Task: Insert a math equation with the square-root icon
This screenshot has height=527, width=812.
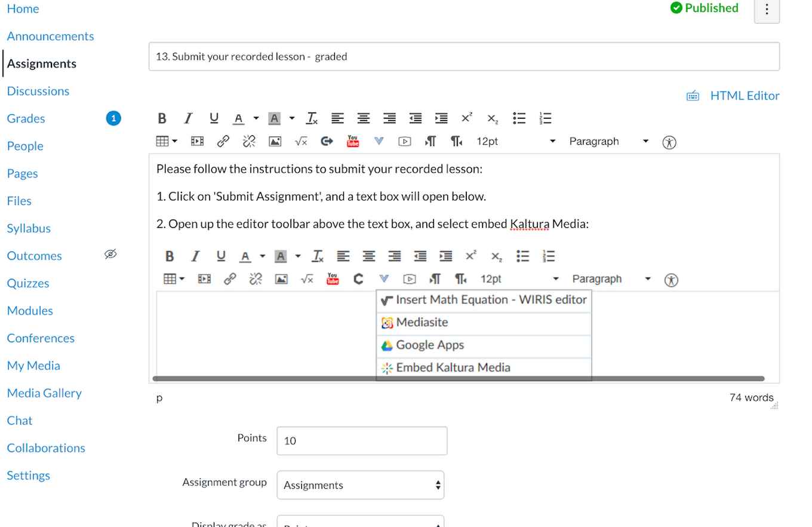Action: 300,141
